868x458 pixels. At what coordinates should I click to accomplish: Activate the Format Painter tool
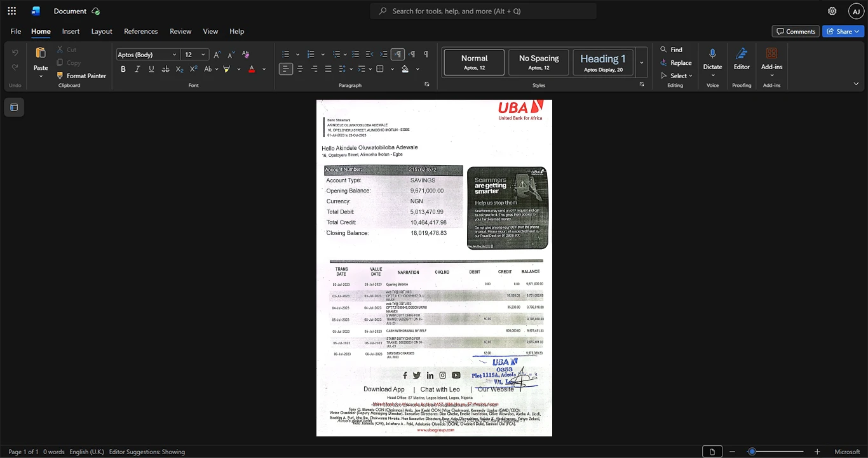click(81, 76)
